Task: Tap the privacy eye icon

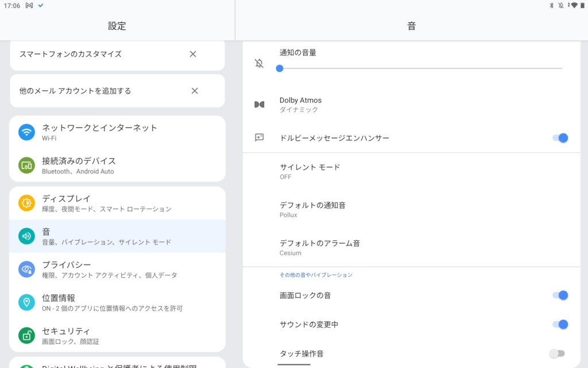Action: [26, 269]
